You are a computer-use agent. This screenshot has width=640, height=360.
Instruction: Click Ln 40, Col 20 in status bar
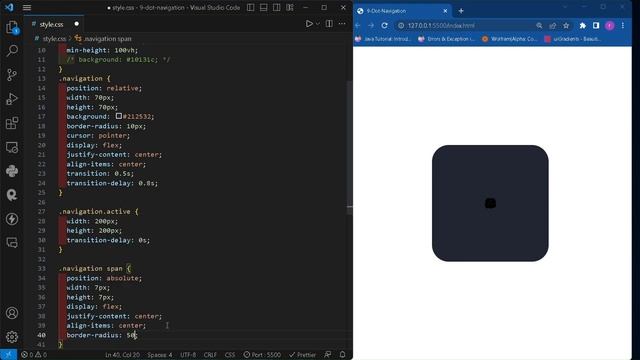pos(122,355)
